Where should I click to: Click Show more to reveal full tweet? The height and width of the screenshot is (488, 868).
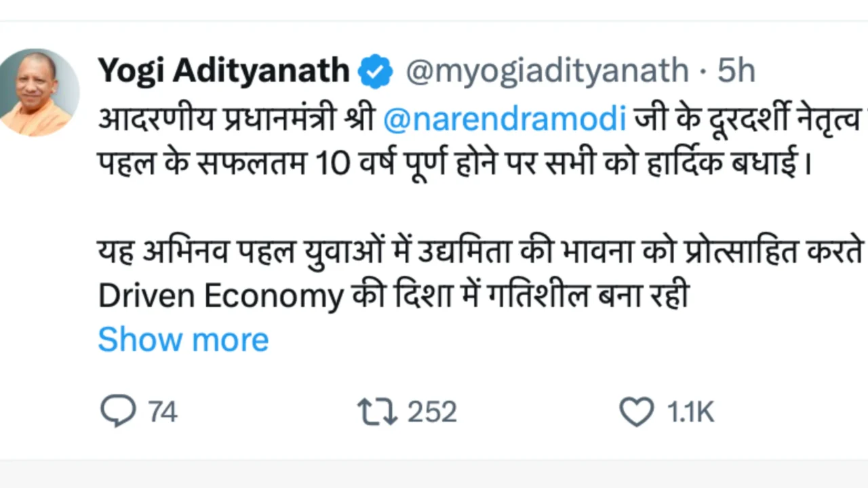click(x=182, y=339)
